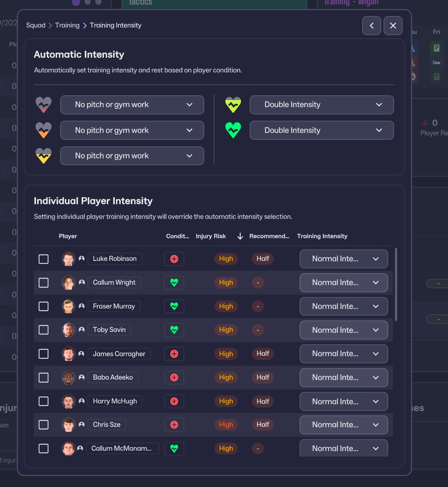Select the Fraser Murray row checkbox
The height and width of the screenshot is (487, 448).
[x=44, y=306]
